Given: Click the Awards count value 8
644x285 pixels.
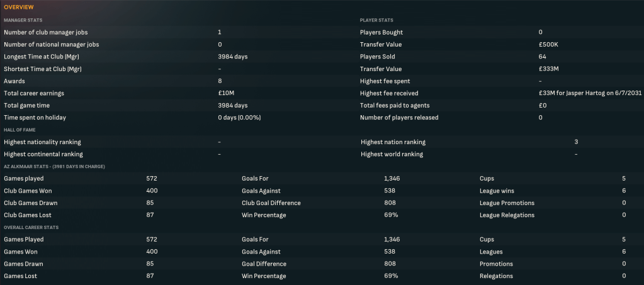Looking at the screenshot, I should pos(220,81).
